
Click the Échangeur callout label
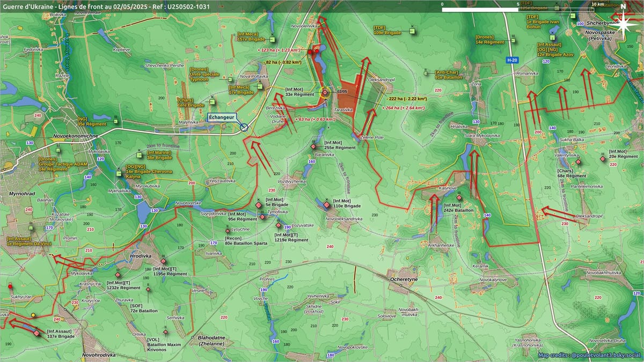point(221,117)
